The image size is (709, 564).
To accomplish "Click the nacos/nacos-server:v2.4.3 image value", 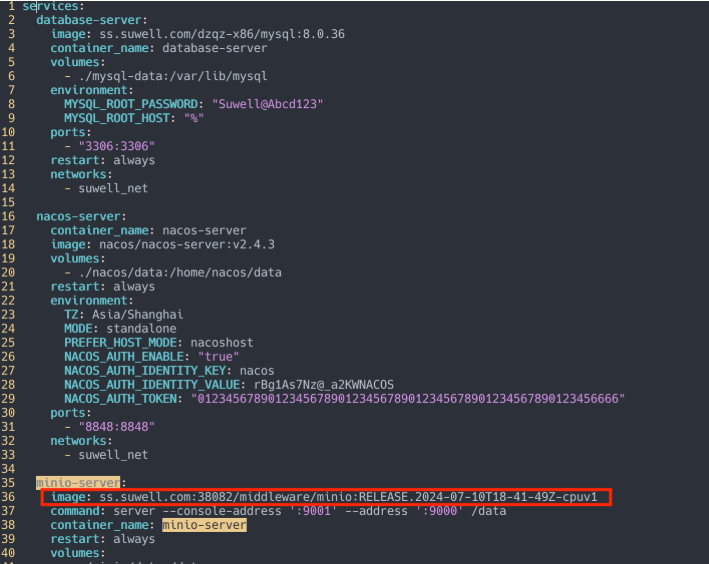I will point(187,245).
